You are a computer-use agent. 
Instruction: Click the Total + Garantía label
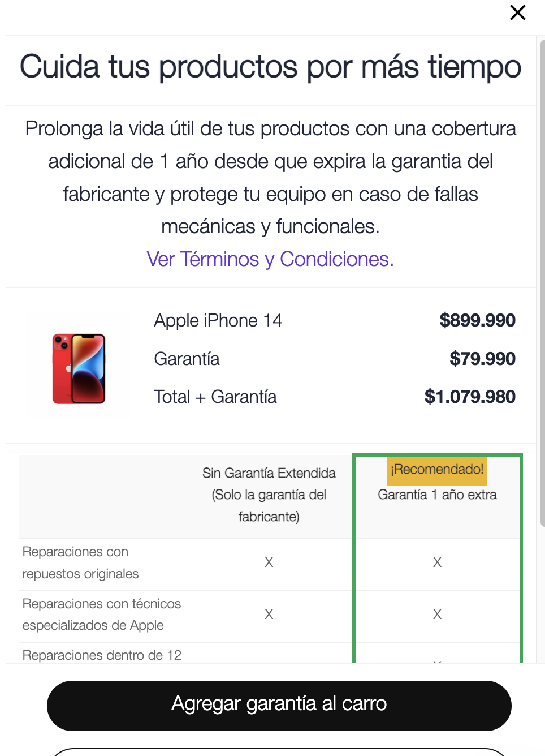(215, 397)
